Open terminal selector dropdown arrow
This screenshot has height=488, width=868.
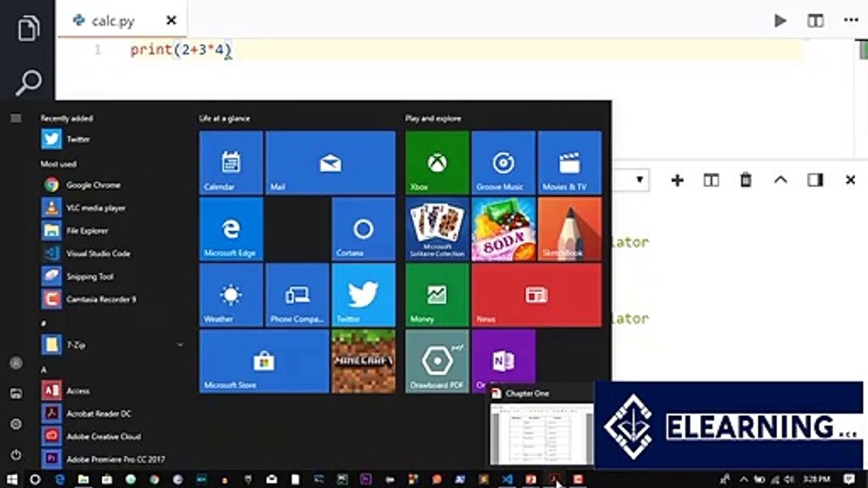(x=639, y=180)
